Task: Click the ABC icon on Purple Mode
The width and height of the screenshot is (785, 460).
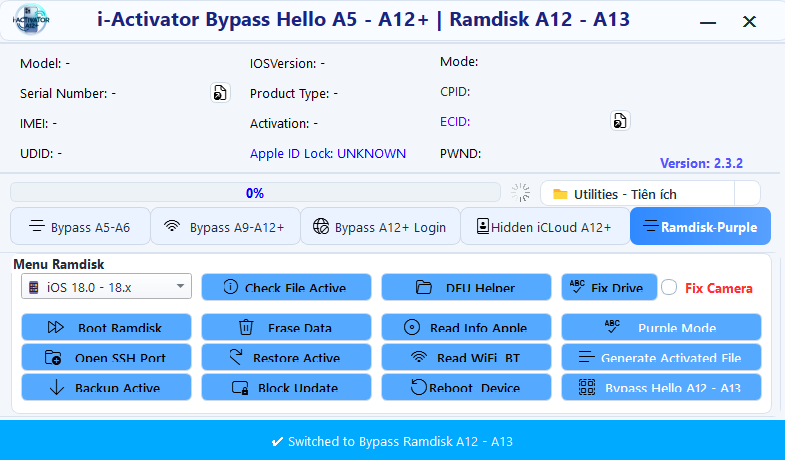Action: [612, 326]
